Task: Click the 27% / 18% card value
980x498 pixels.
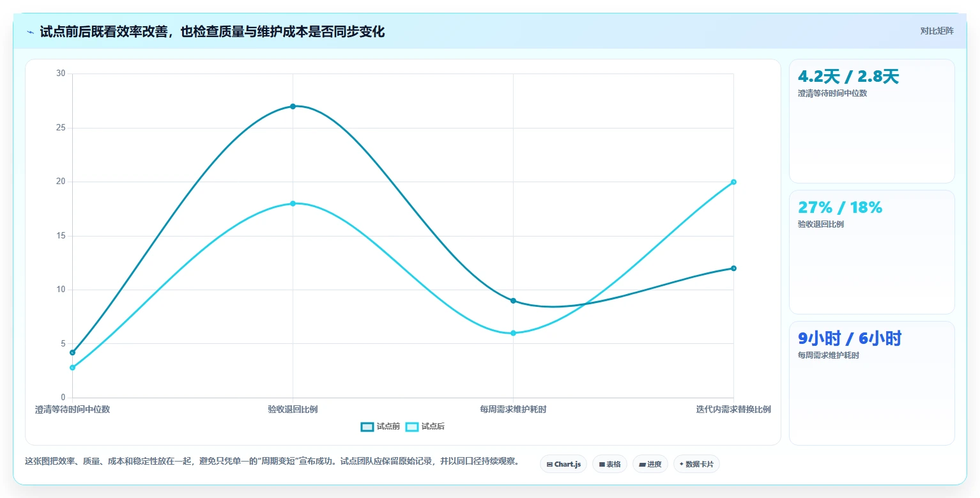Action: pos(840,208)
